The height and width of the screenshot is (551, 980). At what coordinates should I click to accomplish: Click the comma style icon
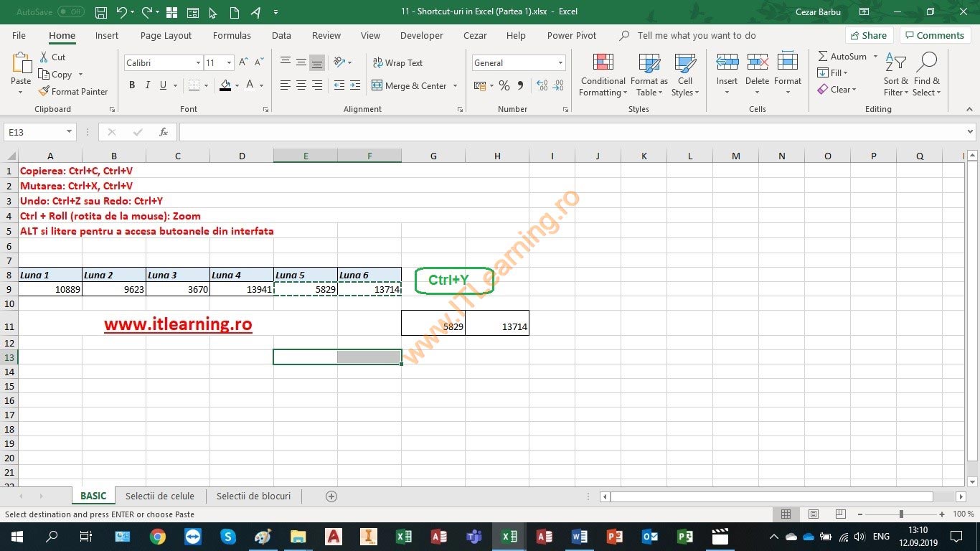(522, 86)
